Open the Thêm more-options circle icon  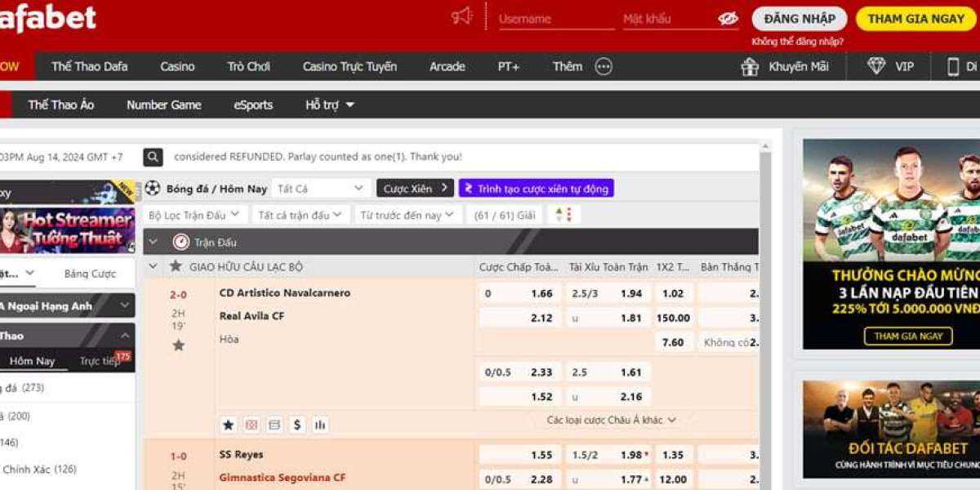[604, 66]
